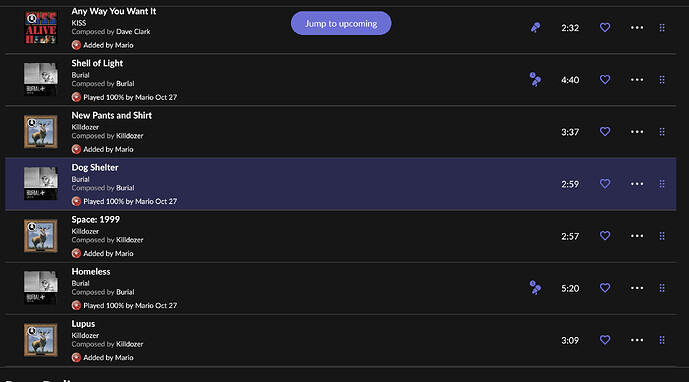Screen dimensions: 689x382
Task: Open three-dot menu for Space: 1999
Action: [x=637, y=236]
